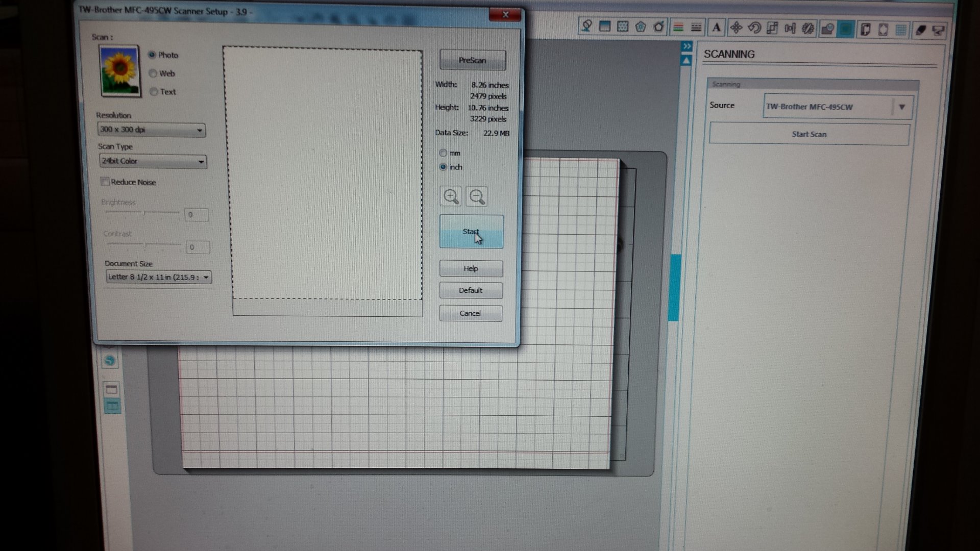The width and height of the screenshot is (980, 551).
Task: Open the Fill Color bucket icon
Action: (587, 27)
